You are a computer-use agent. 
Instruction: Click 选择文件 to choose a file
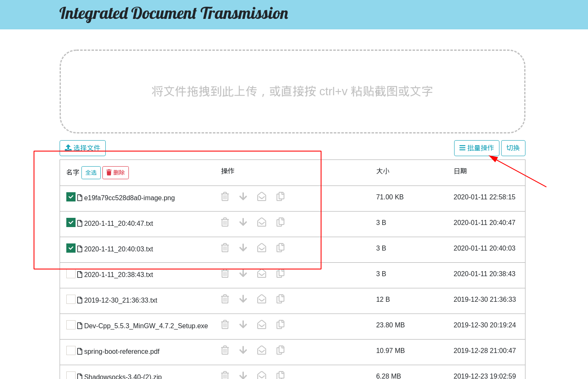tap(83, 148)
